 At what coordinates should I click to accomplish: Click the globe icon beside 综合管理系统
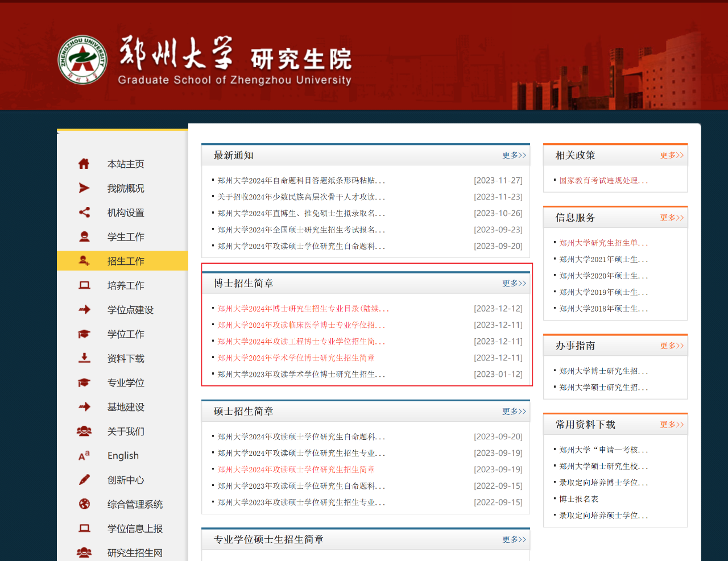[x=84, y=504]
